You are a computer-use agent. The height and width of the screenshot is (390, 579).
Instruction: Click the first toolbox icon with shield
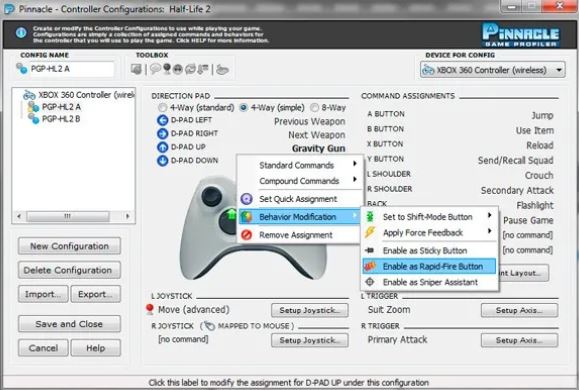tap(136, 69)
